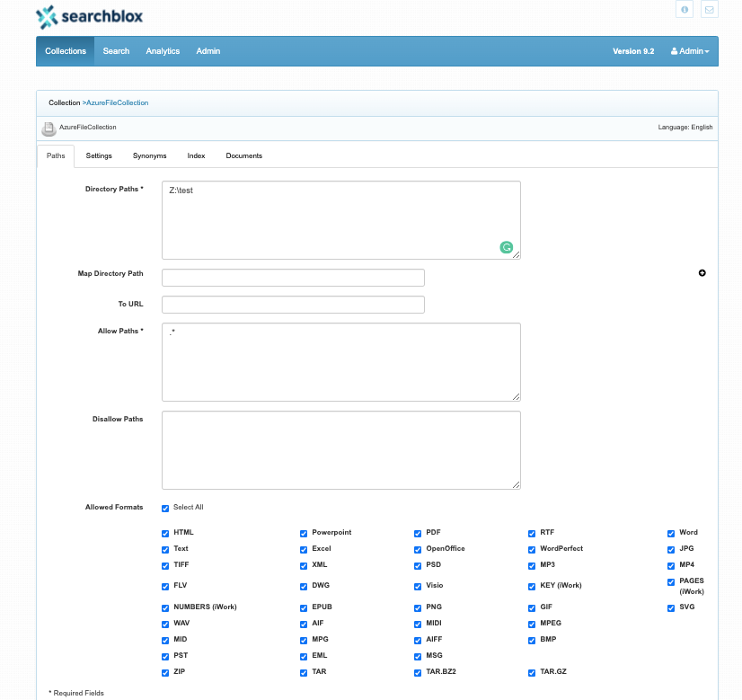Open the Admin user dropdown menu
The height and width of the screenshot is (700, 742).
click(690, 51)
